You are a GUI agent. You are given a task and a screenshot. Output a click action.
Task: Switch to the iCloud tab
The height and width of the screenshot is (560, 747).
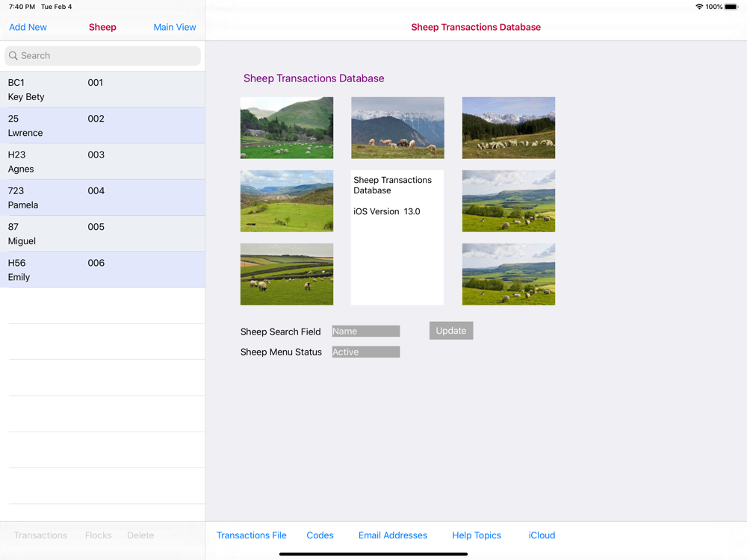[x=542, y=535]
